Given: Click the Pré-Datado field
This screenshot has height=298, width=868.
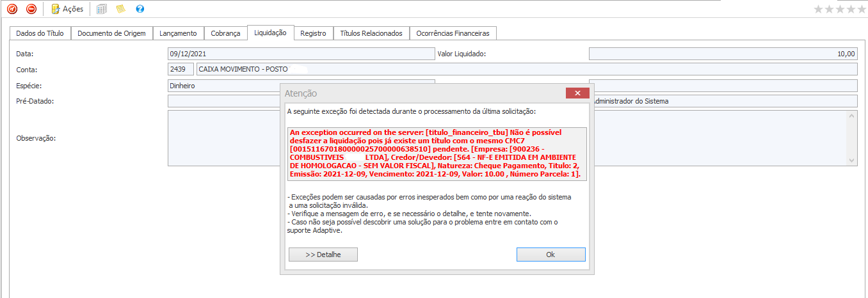Looking at the screenshot, I should (224, 101).
